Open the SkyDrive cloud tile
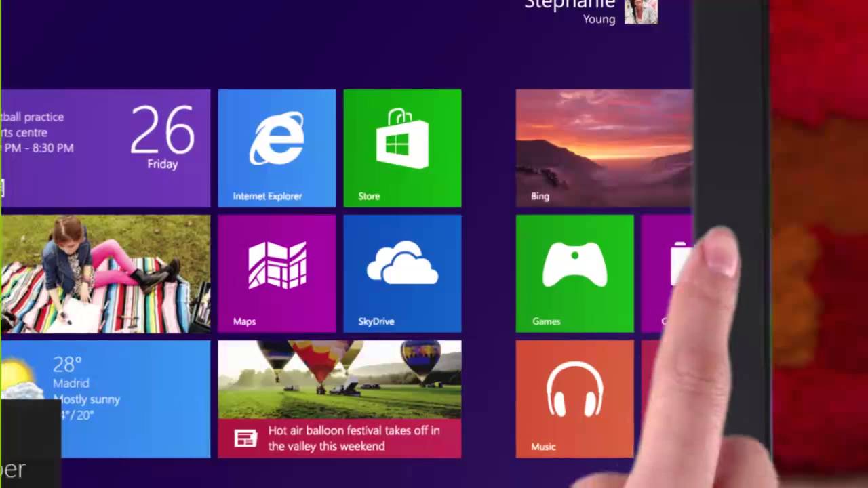The width and height of the screenshot is (868, 488). pyautogui.click(x=402, y=273)
